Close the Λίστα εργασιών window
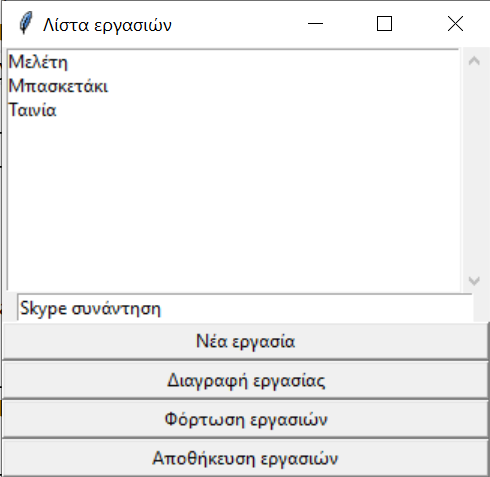 (x=455, y=24)
